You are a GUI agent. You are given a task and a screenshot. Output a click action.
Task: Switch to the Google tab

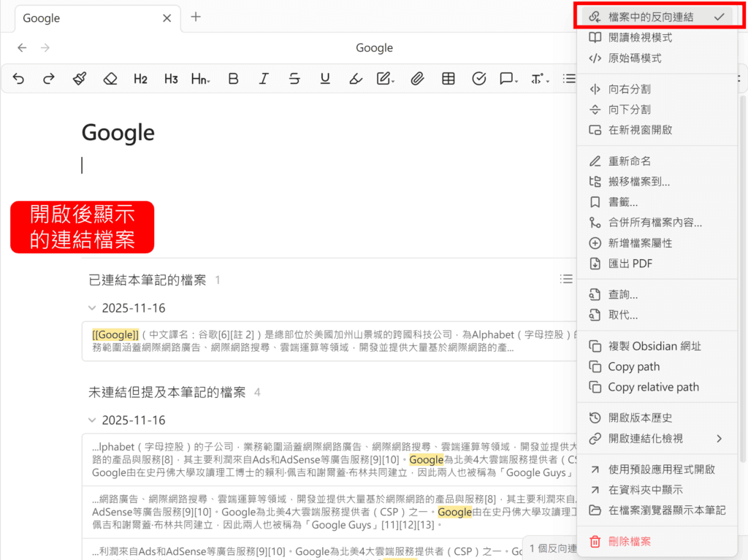[x=88, y=18]
